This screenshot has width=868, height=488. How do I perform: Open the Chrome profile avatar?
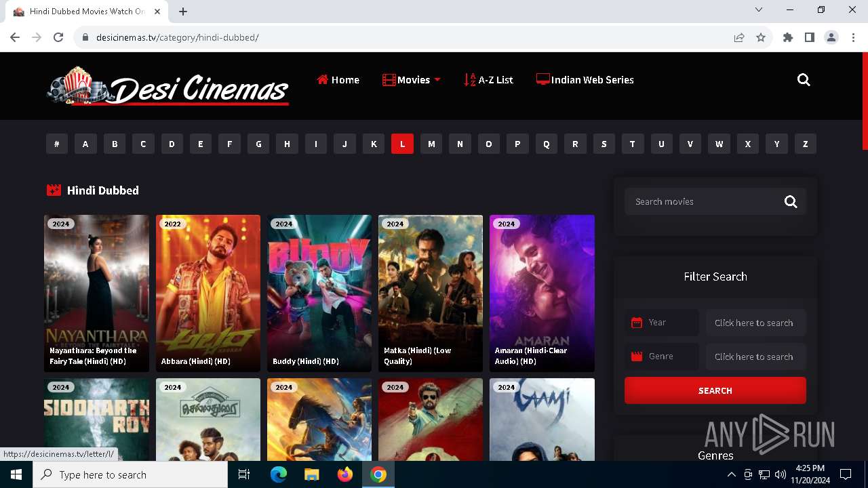click(831, 37)
